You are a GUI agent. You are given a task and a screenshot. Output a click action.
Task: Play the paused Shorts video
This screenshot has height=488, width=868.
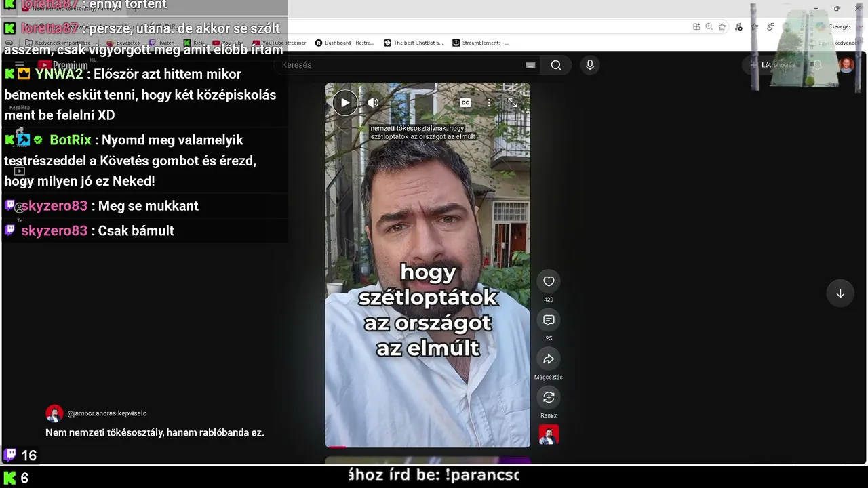345,102
